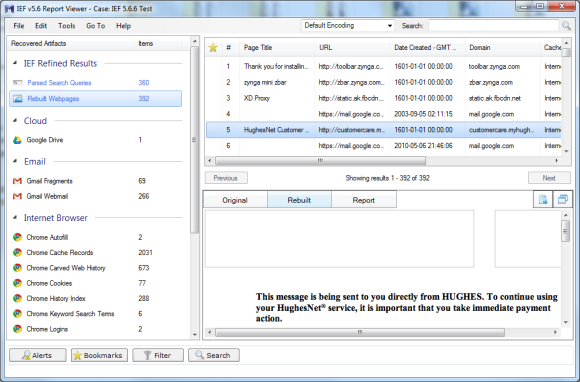
Task: Click the Filter button
Action: pyautogui.click(x=158, y=355)
